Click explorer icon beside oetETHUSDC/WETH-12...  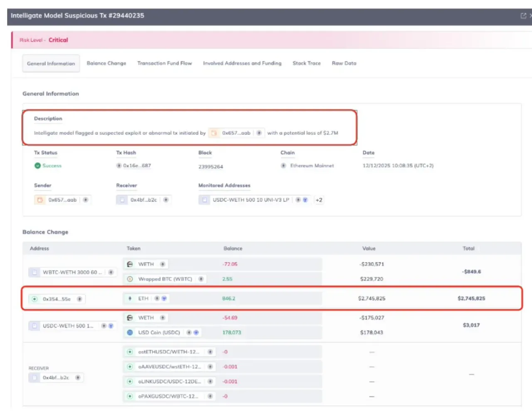click(x=210, y=352)
